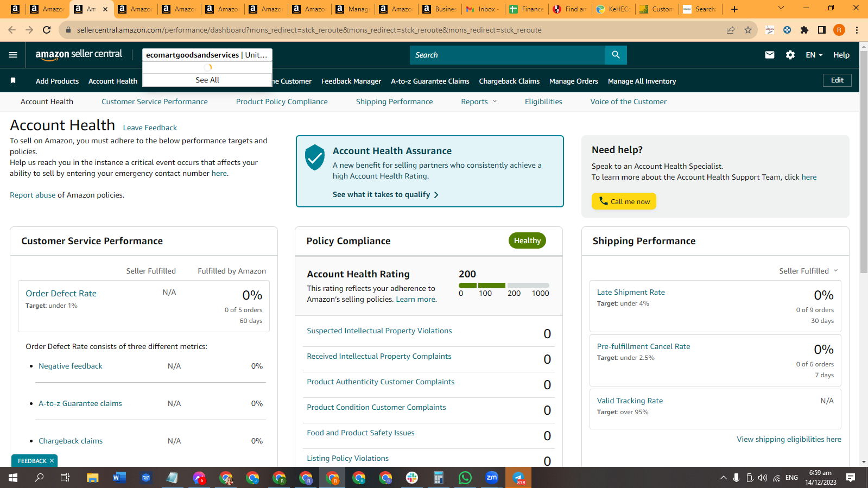868x488 pixels.
Task: Close the FEEDBACK tab with its X
Action: [52, 461]
